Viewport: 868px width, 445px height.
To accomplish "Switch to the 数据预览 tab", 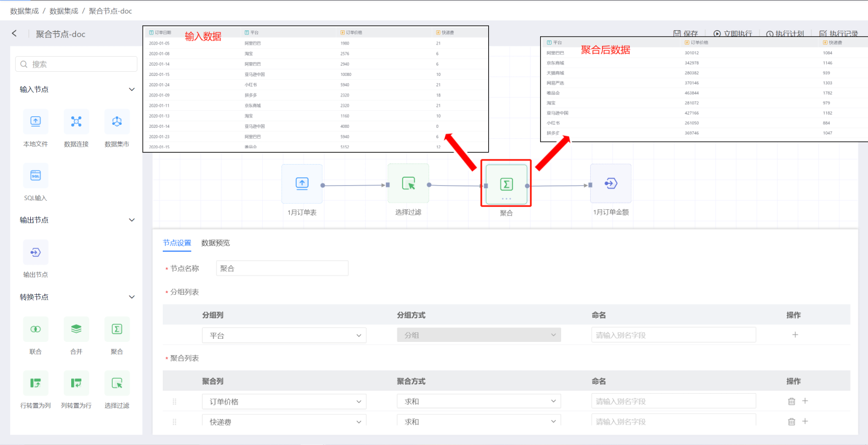I will pyautogui.click(x=215, y=243).
